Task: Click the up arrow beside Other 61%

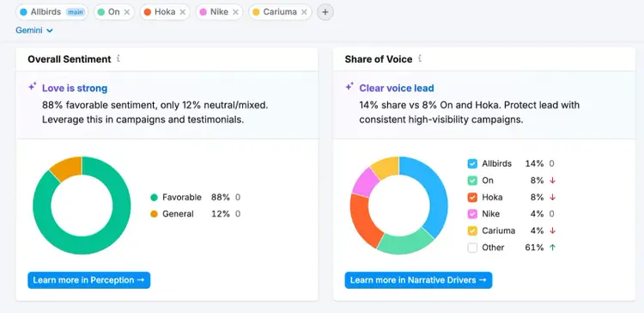Action: click(x=552, y=248)
